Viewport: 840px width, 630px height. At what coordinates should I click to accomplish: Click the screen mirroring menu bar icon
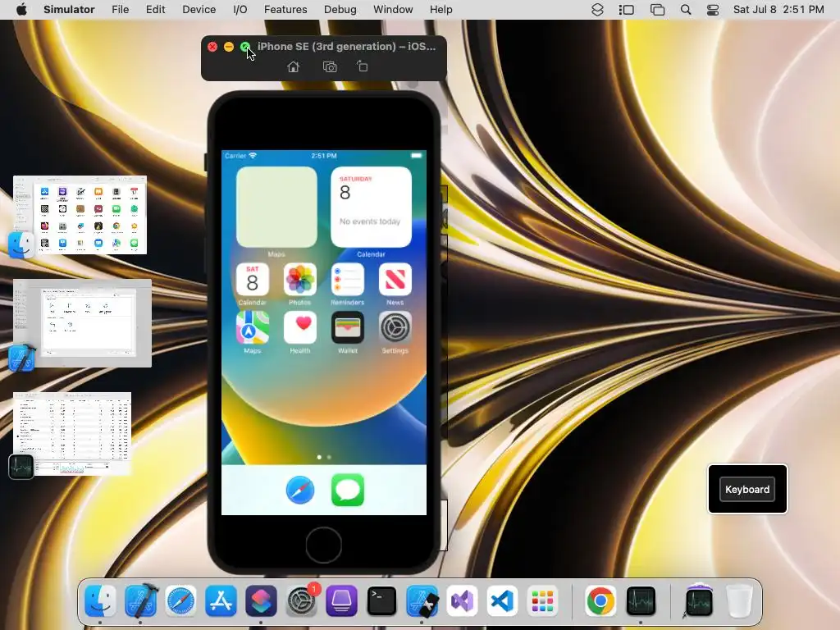[x=657, y=10]
